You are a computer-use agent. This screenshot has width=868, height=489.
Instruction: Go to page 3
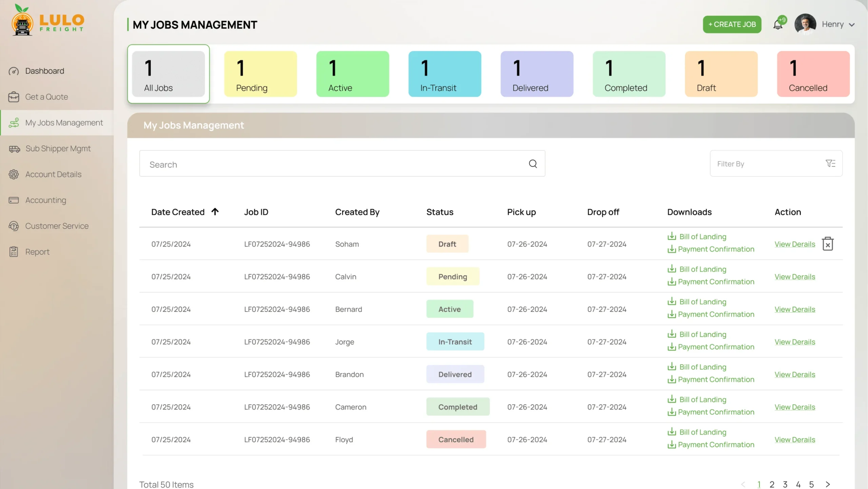pyautogui.click(x=785, y=484)
